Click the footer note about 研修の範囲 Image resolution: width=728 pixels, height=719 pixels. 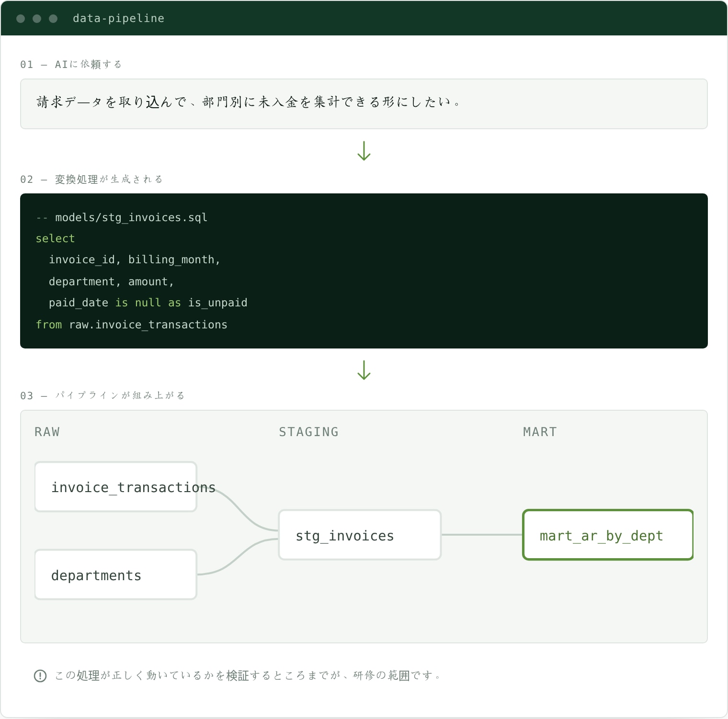click(248, 675)
